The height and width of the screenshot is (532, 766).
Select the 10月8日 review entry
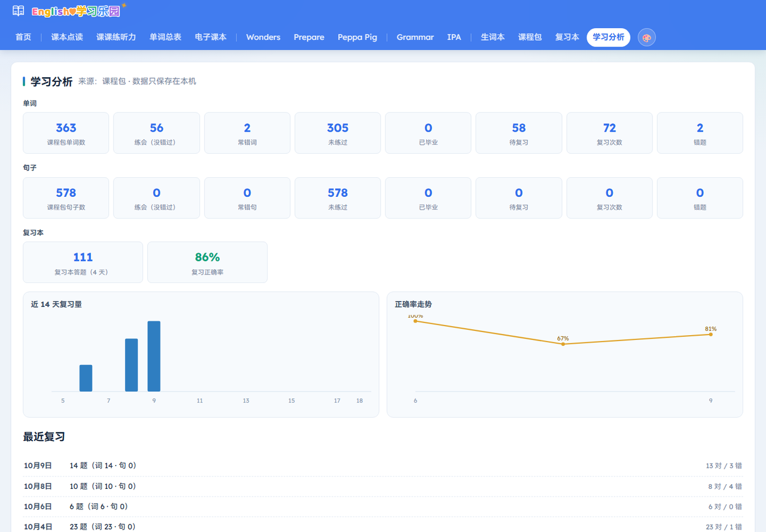383,486
